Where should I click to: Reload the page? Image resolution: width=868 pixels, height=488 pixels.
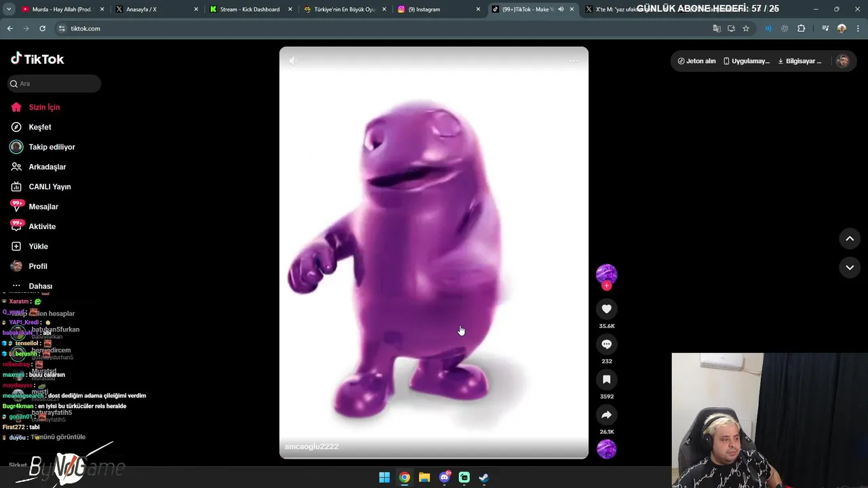(42, 28)
